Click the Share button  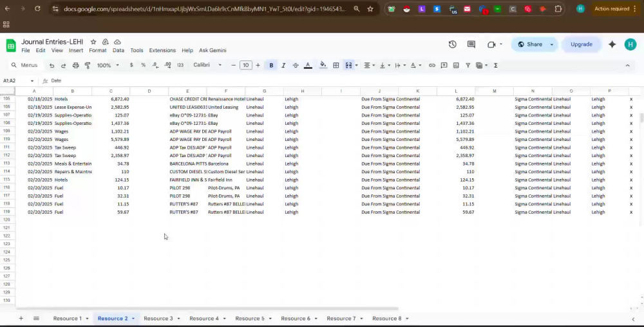click(529, 44)
